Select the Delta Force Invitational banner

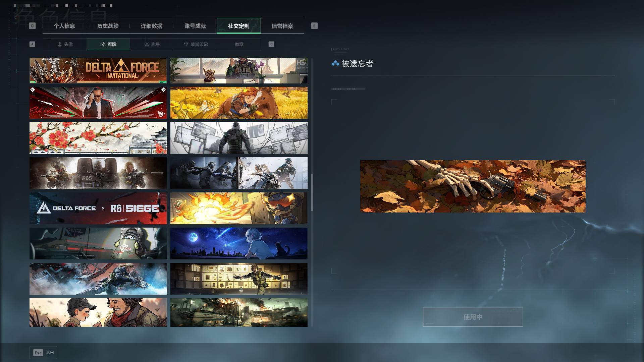point(98,71)
